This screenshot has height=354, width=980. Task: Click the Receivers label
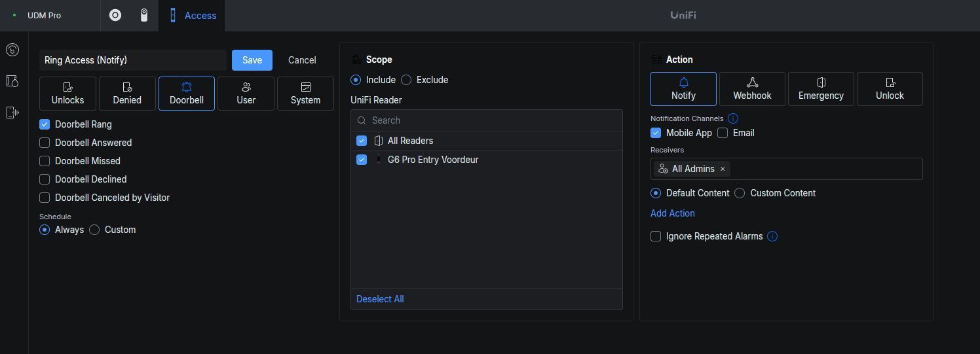click(x=667, y=150)
